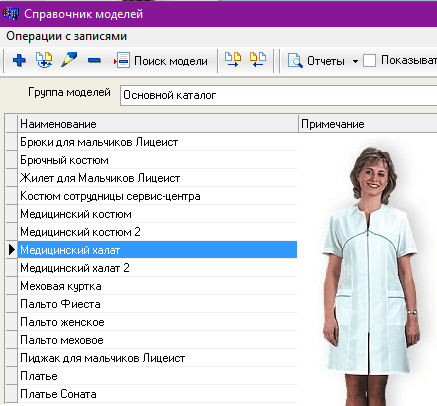Click row selector beside Пальто Фиеста
This screenshot has width=437, height=406.
[11, 304]
